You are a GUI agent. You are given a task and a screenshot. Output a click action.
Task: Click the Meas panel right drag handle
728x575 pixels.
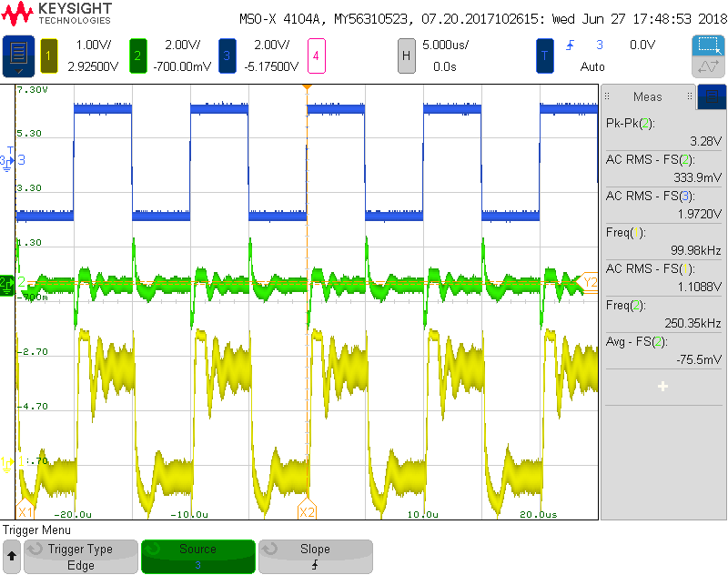690,96
